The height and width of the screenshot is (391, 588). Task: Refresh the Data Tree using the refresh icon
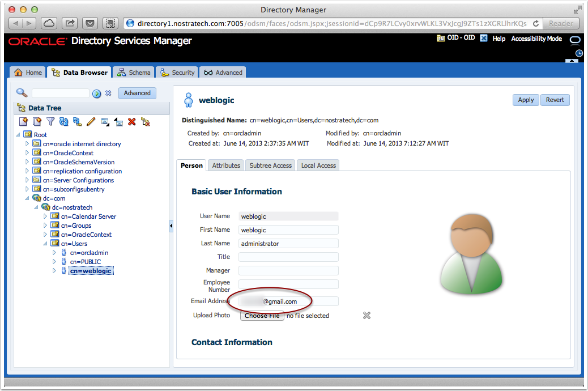[x=64, y=121]
